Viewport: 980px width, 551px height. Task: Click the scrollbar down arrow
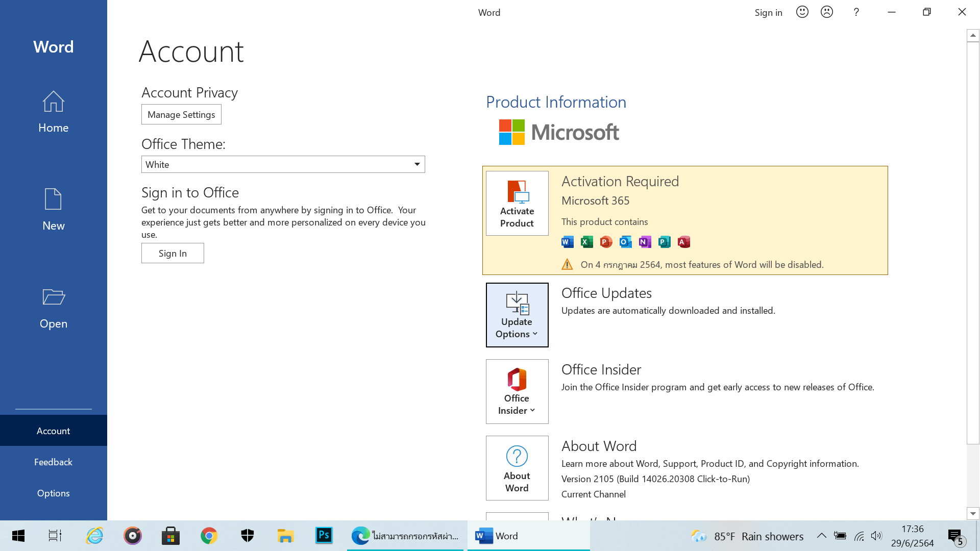point(973,514)
